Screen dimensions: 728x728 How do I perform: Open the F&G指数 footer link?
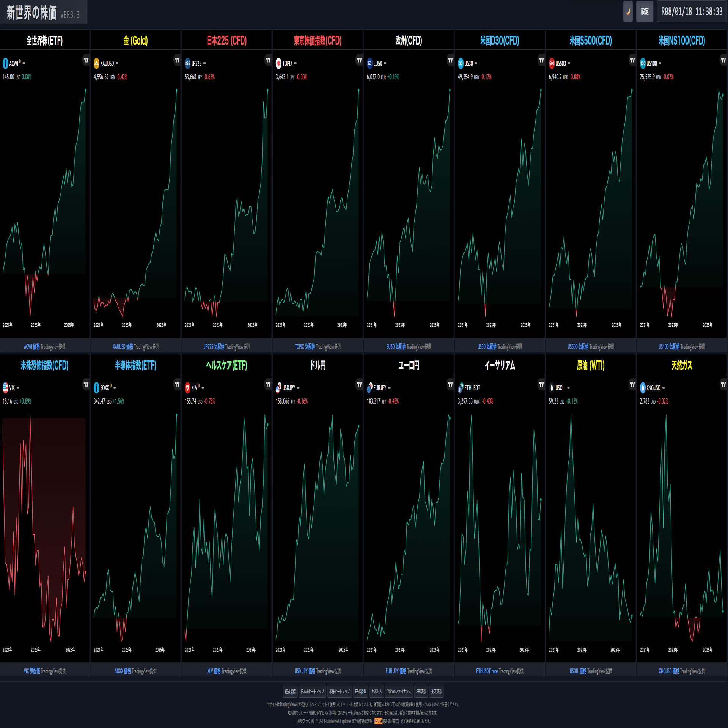click(x=361, y=692)
